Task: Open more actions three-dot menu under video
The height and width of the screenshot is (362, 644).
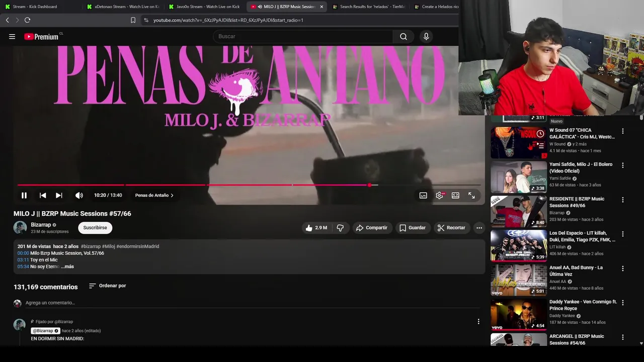Action: pyautogui.click(x=479, y=228)
